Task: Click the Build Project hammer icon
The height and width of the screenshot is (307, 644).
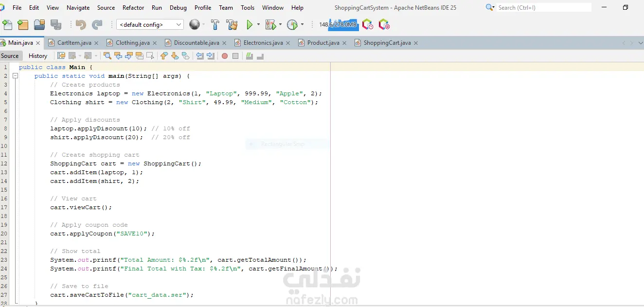Action: point(215,24)
